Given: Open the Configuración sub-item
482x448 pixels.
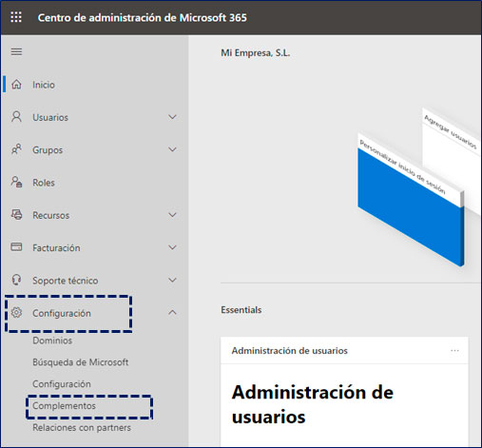Looking at the screenshot, I should pyautogui.click(x=62, y=384).
